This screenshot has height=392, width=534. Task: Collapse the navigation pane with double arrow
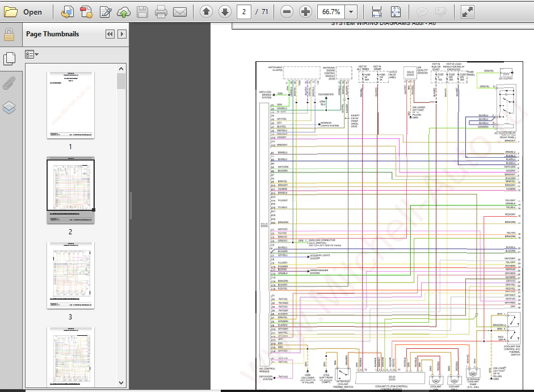pos(110,34)
